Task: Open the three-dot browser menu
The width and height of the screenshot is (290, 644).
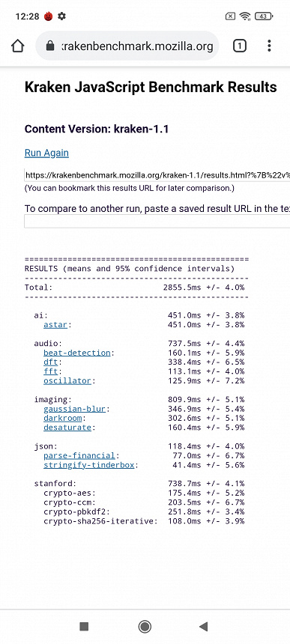Action: point(269,46)
